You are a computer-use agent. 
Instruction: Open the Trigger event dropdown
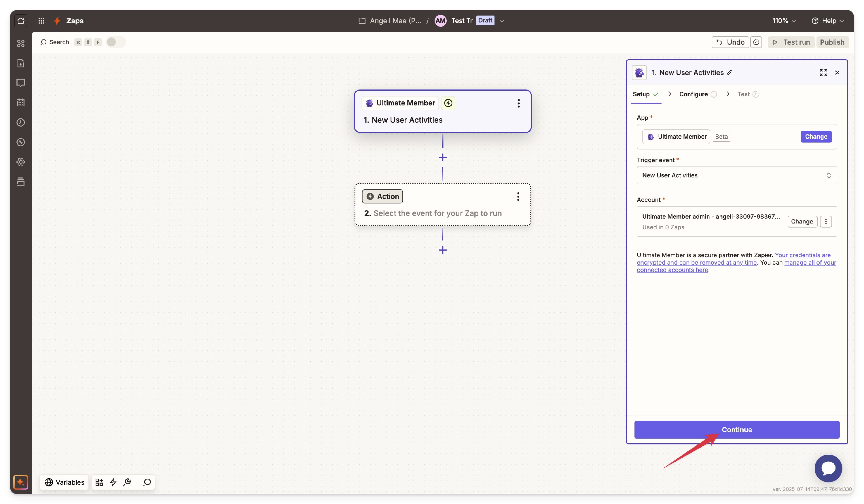click(x=736, y=175)
